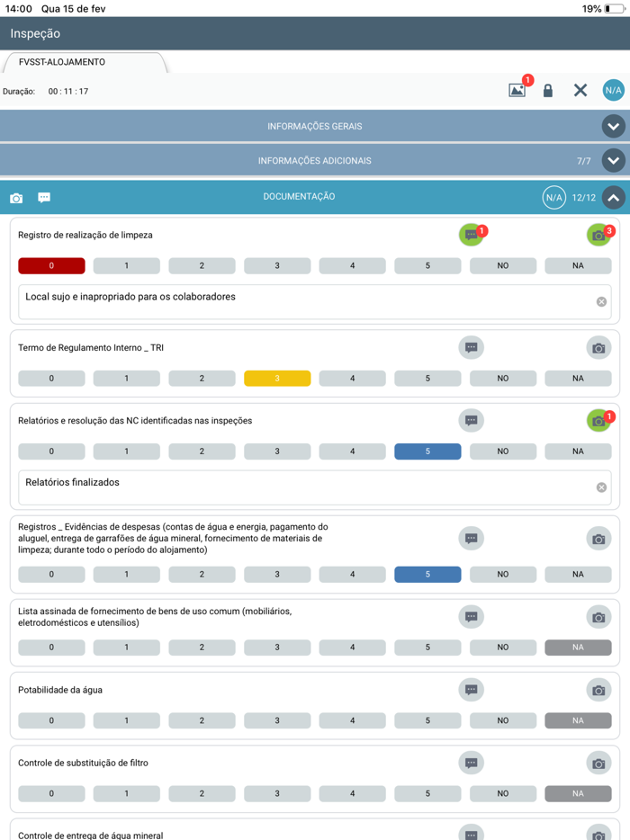Select score 0 for Potabilidade da água
Screen dimensions: 630x840
point(51,720)
